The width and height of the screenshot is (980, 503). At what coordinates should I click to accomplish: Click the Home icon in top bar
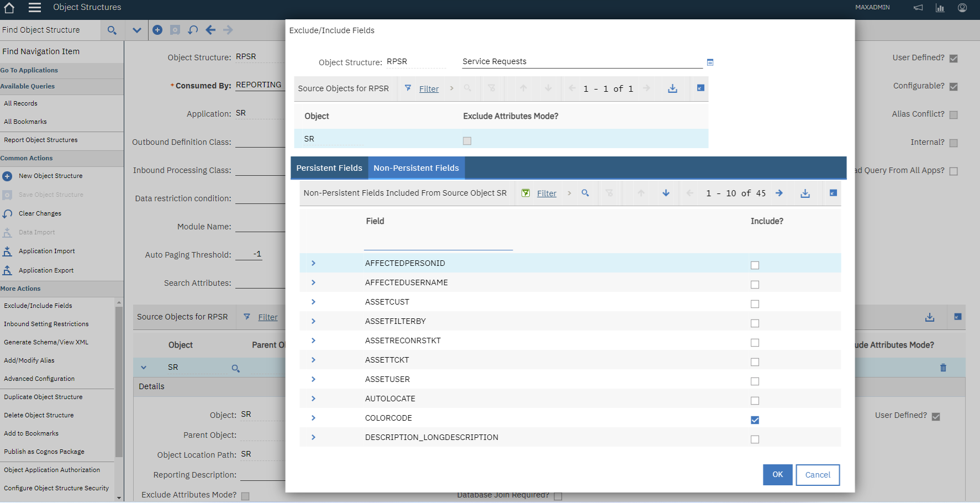click(9, 8)
